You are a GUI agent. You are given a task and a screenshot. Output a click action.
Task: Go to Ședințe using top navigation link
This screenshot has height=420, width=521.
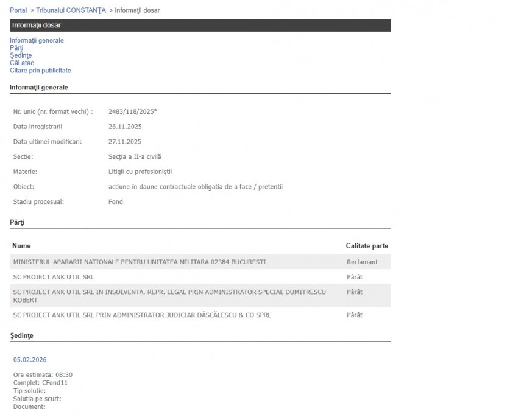[x=21, y=55]
